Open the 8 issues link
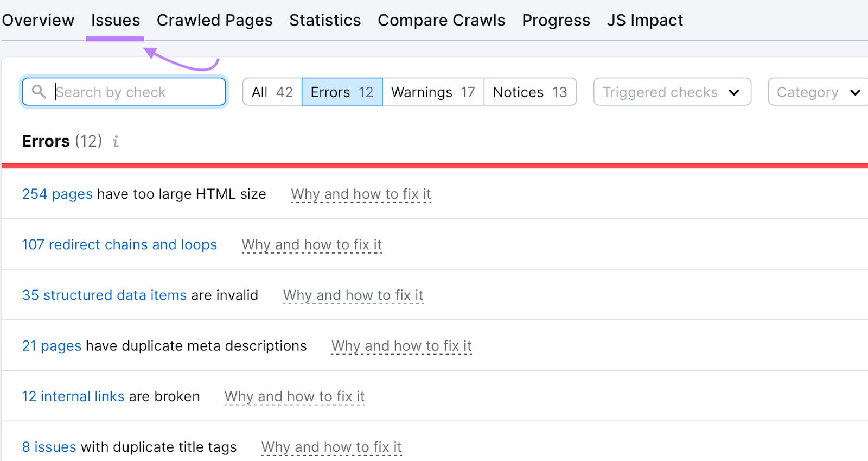The width and height of the screenshot is (868, 461). click(49, 447)
